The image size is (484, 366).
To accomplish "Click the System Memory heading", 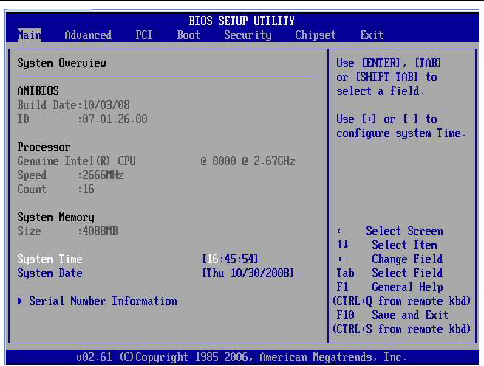I will coord(56,217).
